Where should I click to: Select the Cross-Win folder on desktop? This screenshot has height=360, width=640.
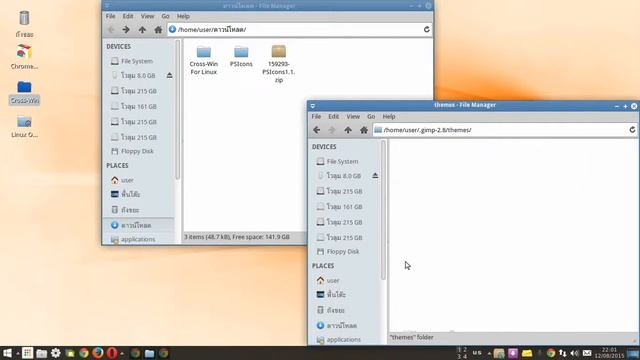point(24,93)
